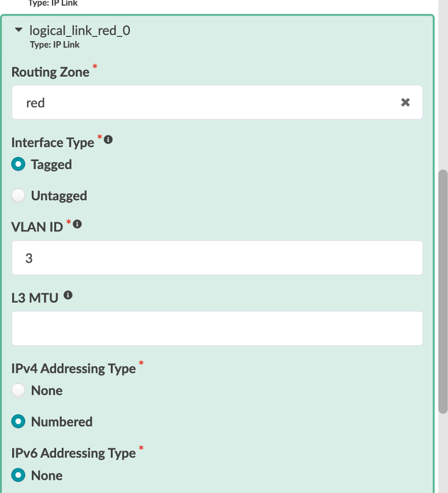Click the logical_link_red_0 title text
Image resolution: width=448 pixels, height=493 pixels.
coord(80,31)
